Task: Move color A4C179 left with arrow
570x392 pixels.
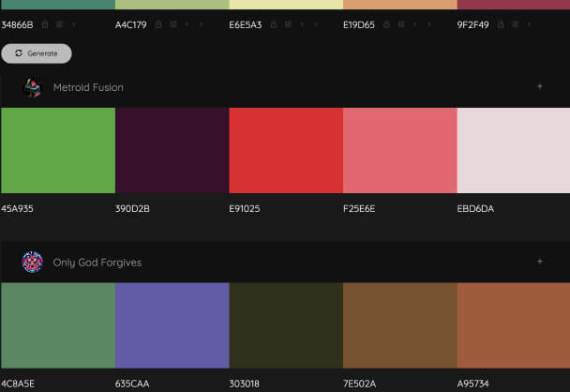Action: [187, 24]
